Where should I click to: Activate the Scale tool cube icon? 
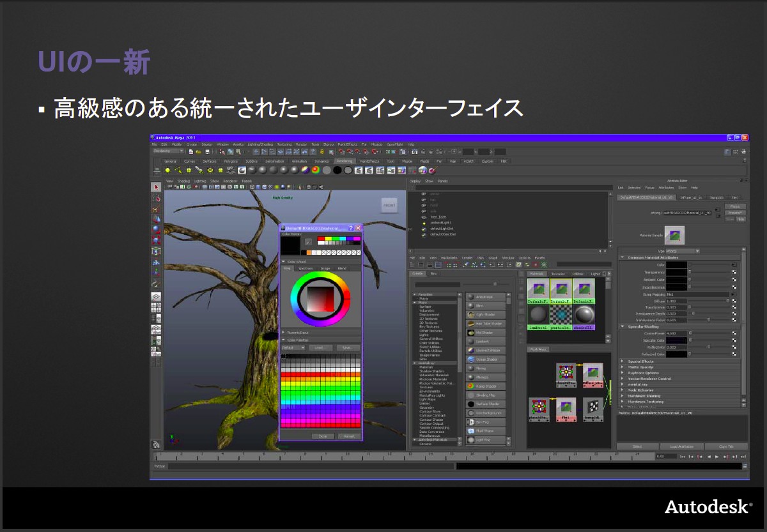[156, 239]
